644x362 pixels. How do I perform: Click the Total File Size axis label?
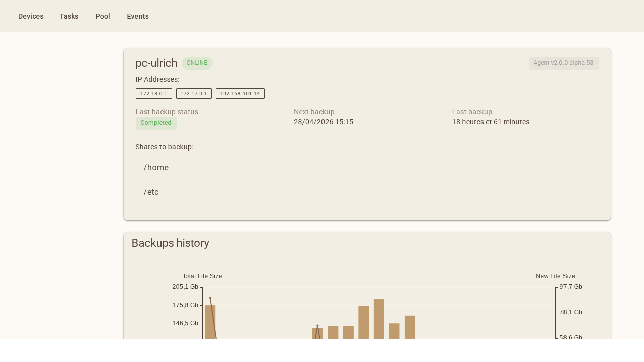[202, 276]
